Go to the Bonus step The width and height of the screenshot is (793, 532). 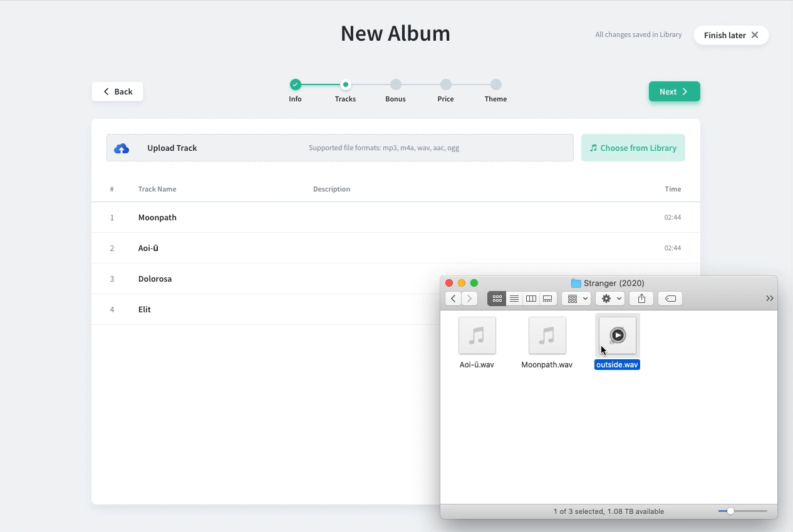[x=396, y=84]
